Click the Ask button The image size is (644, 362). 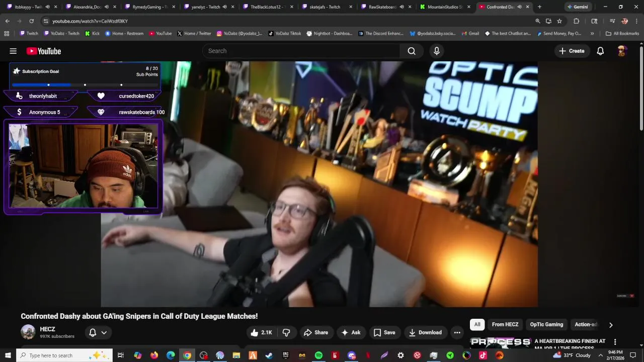click(x=351, y=332)
